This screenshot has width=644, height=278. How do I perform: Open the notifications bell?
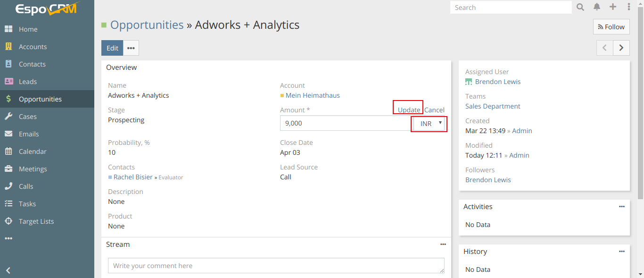(x=597, y=7)
